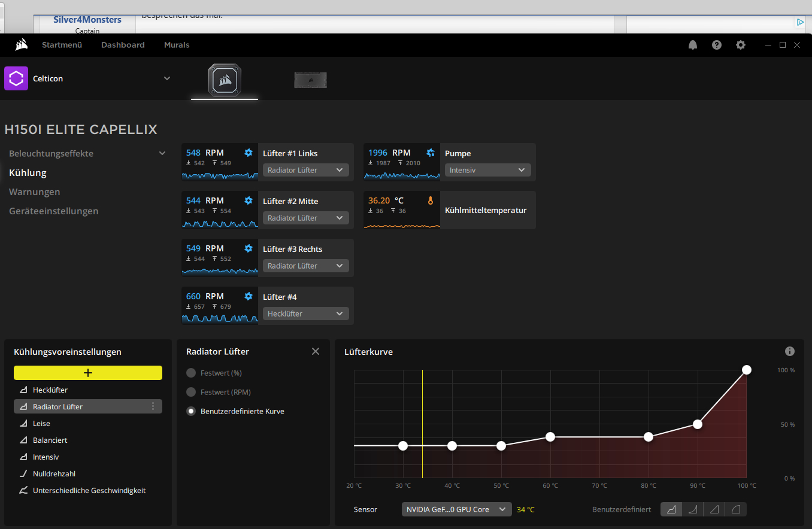Image resolution: width=812 pixels, height=529 pixels.
Task: Select the Intensiv cooling preset
Action: pos(88,457)
